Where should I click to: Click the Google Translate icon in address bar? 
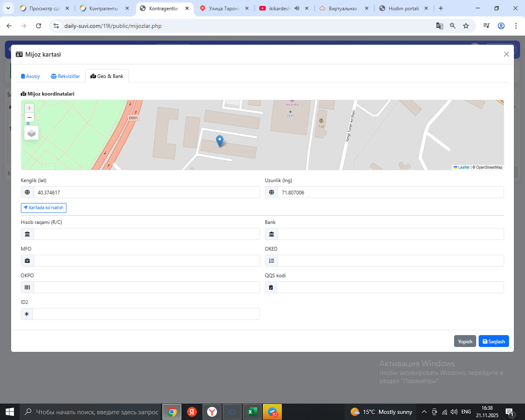439,26
